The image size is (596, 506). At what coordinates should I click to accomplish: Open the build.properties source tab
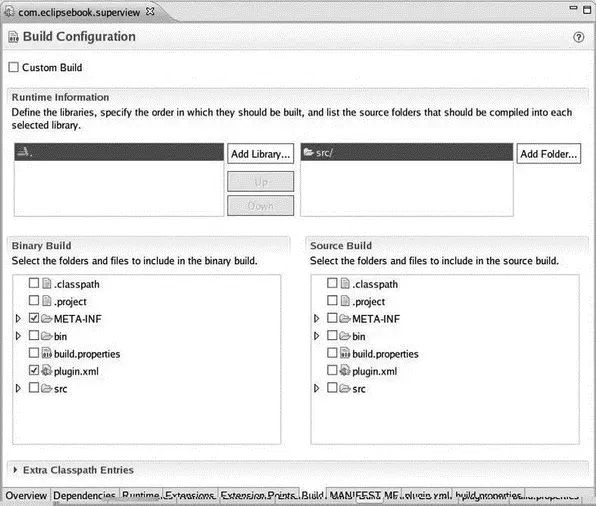click(488, 495)
